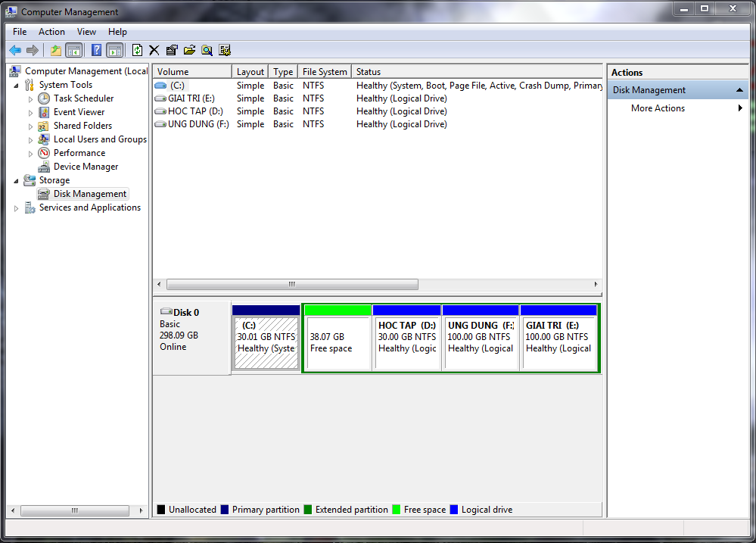Screen dimensions: 756x543
Task: Click the blue Help question mark icon
Action: click(96, 51)
